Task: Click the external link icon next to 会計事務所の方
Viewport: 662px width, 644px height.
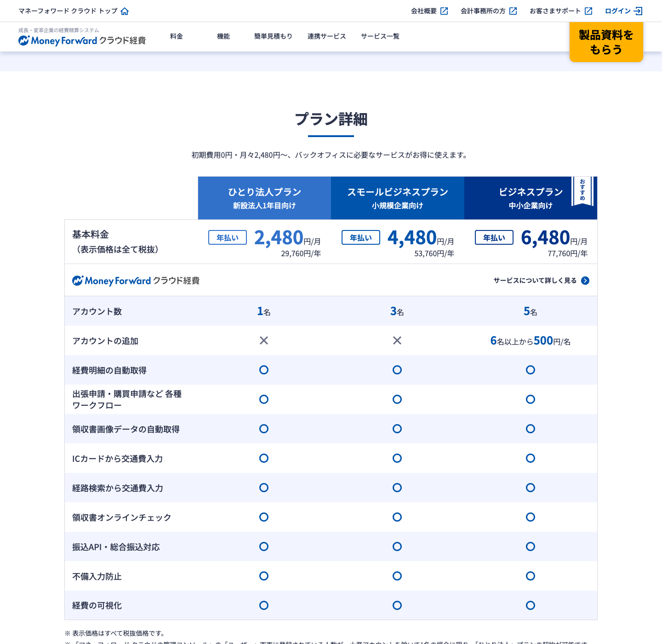Action: coord(513,11)
